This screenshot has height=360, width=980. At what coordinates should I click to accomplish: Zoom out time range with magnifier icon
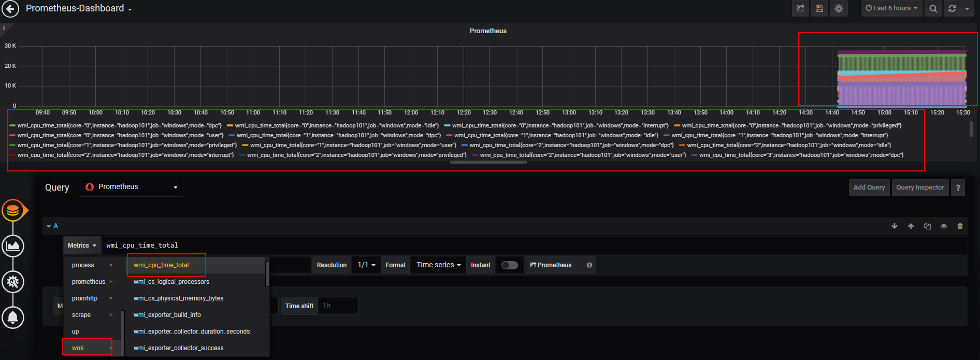click(x=933, y=8)
